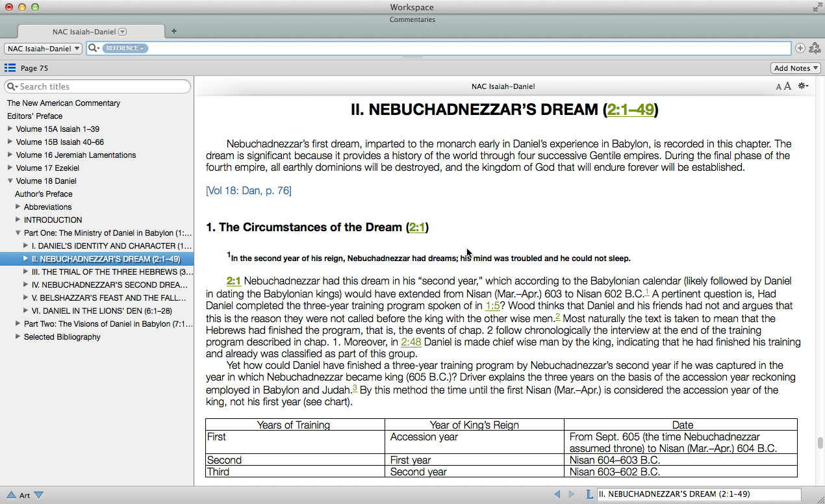Screen dimensions: 825x504
Task: Click the Search titles input field
Action: tap(101, 86)
